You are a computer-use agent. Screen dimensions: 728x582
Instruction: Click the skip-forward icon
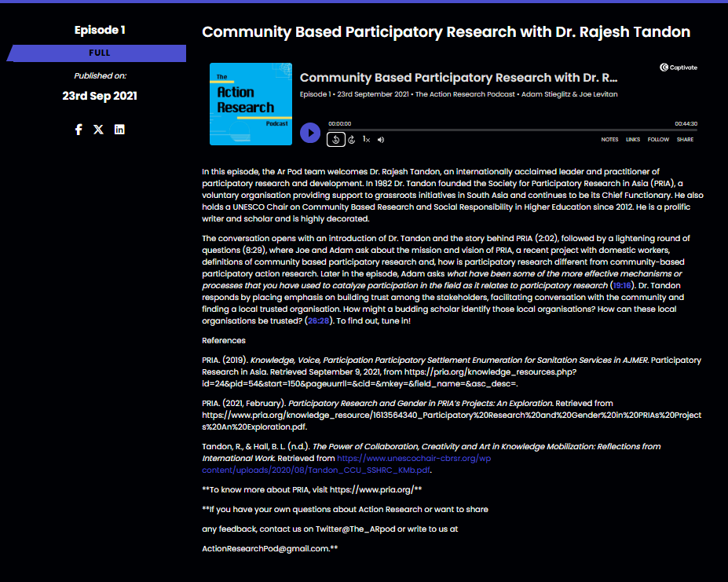pos(351,139)
